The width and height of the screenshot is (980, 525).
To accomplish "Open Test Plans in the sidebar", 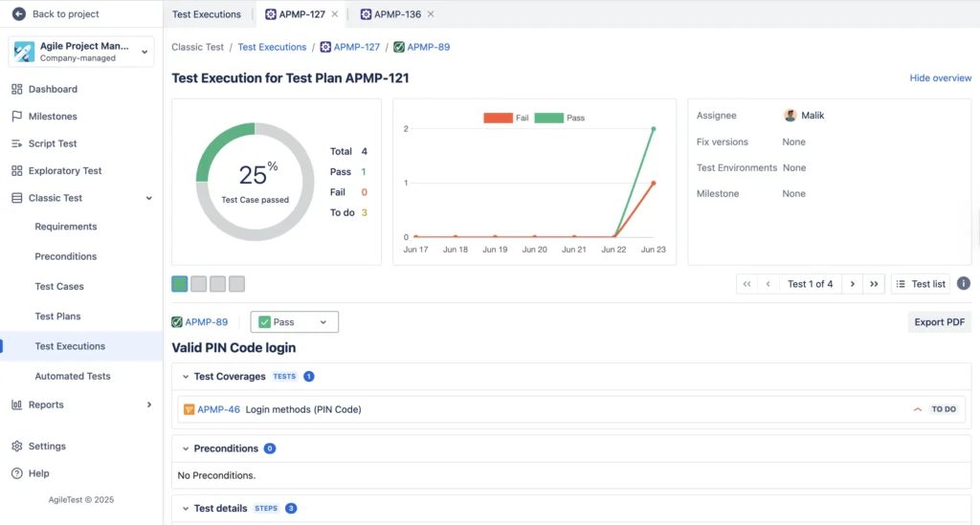I will [x=57, y=317].
